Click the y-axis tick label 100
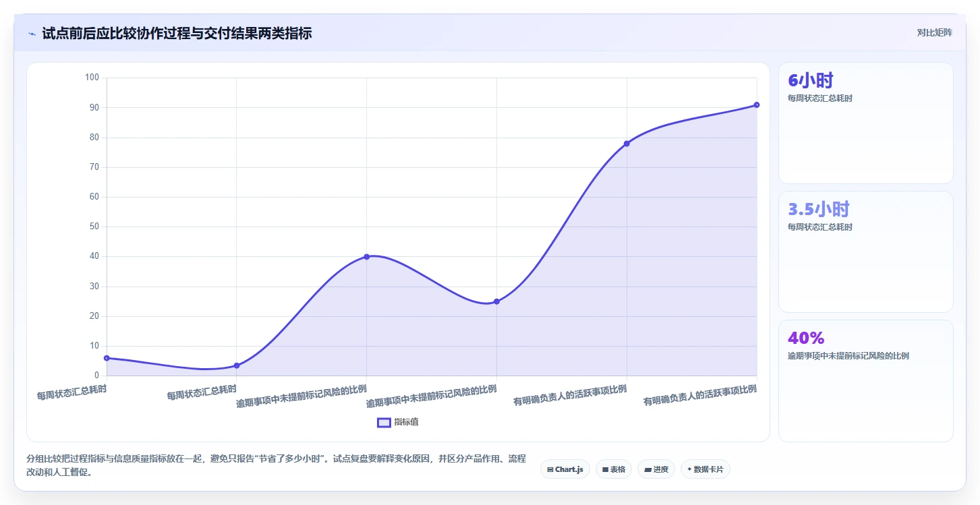This screenshot has height=505, width=980. pyautogui.click(x=92, y=78)
